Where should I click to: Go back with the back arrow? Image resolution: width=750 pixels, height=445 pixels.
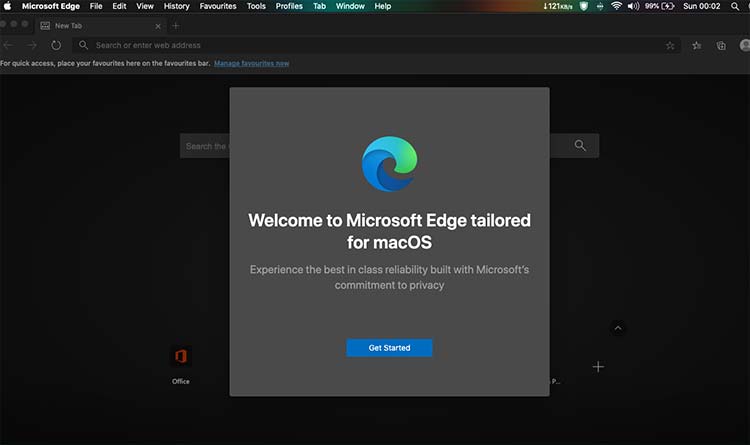(x=8, y=45)
